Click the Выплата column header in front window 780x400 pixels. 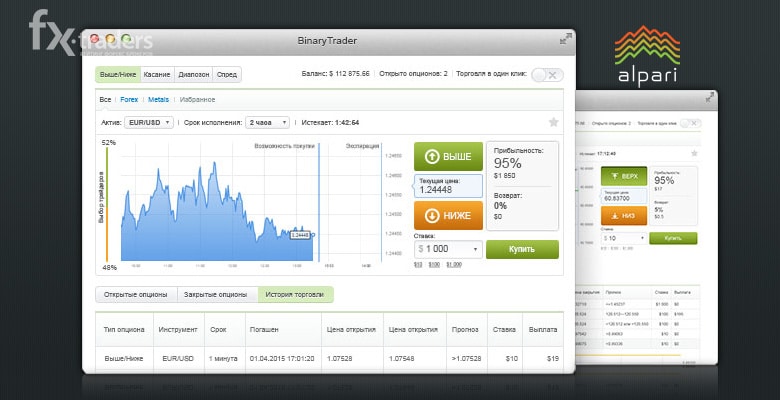click(x=543, y=329)
